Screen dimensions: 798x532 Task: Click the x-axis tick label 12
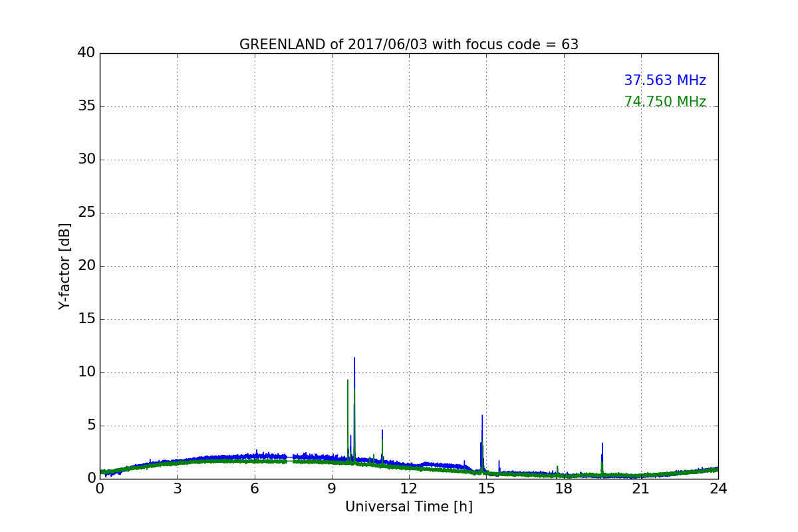click(x=409, y=489)
